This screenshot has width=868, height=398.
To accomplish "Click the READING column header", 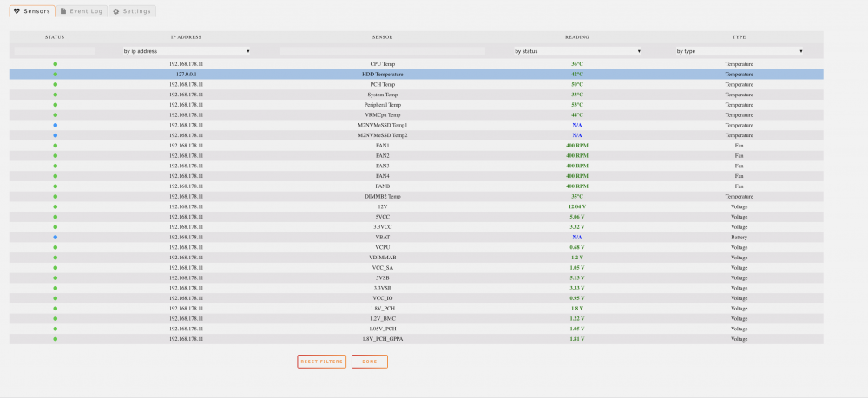I will click(577, 37).
